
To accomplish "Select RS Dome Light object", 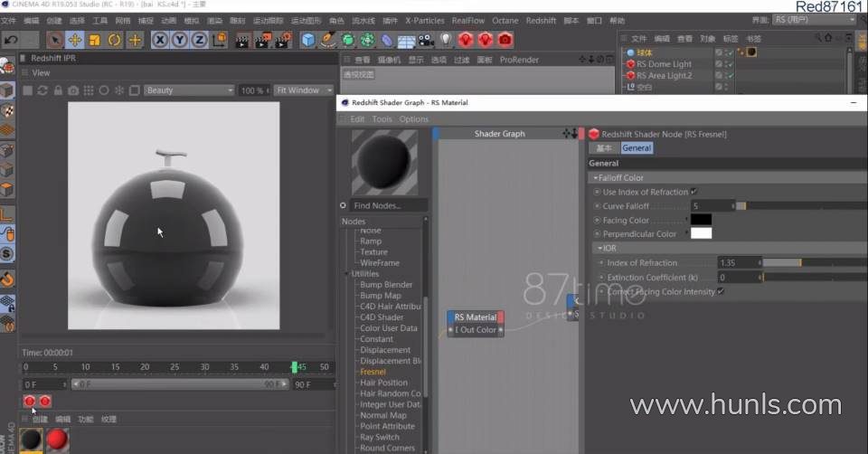I will (664, 63).
